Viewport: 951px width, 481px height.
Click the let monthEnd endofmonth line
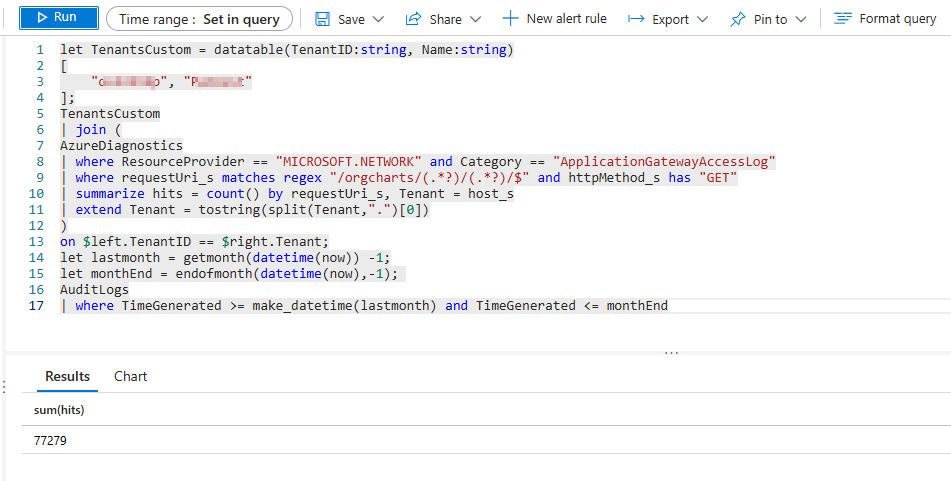tap(229, 274)
